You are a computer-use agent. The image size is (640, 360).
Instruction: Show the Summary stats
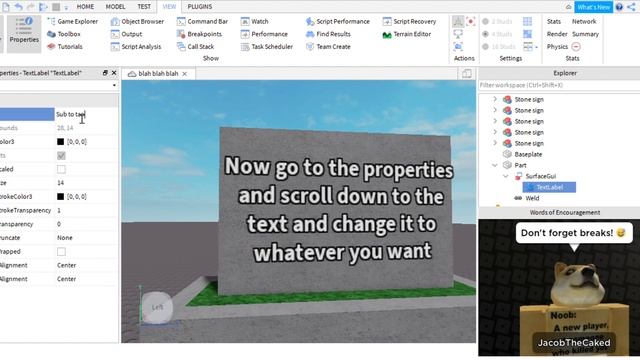[x=585, y=34]
